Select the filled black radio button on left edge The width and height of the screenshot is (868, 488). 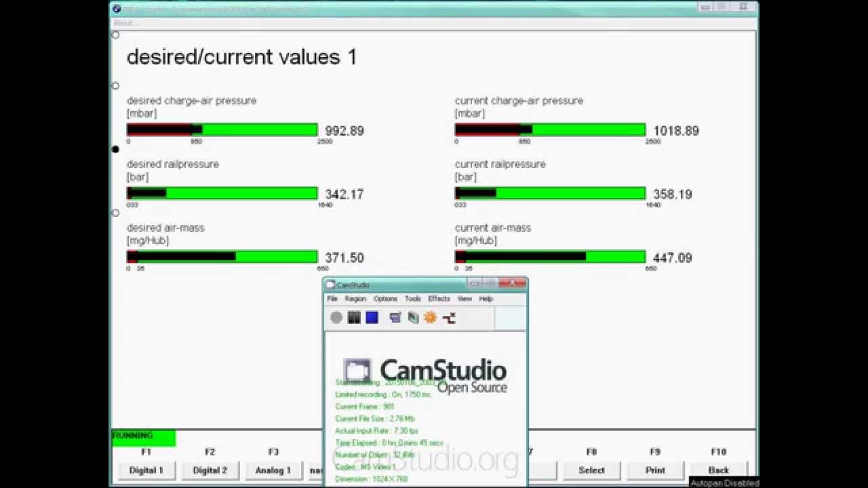tap(115, 149)
